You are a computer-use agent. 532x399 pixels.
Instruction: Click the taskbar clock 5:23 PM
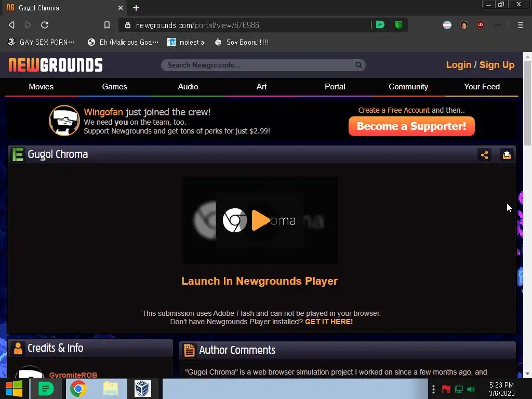point(501,385)
